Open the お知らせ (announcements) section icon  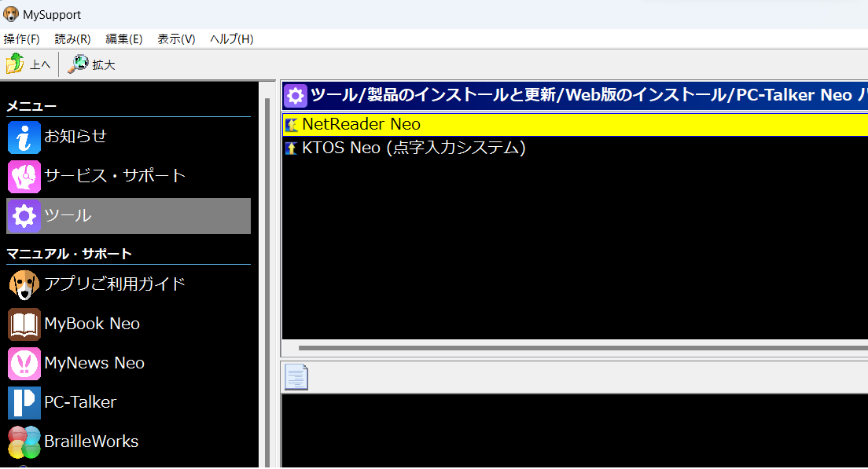(24, 137)
